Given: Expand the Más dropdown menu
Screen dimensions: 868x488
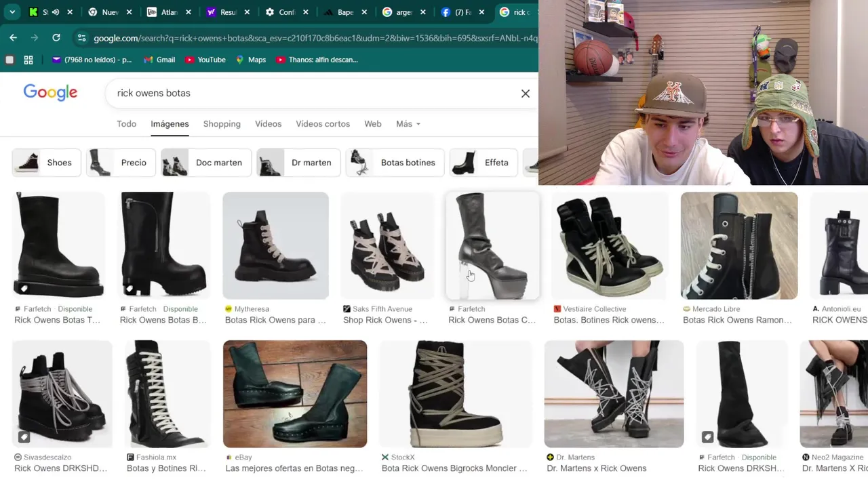Looking at the screenshot, I should point(408,124).
